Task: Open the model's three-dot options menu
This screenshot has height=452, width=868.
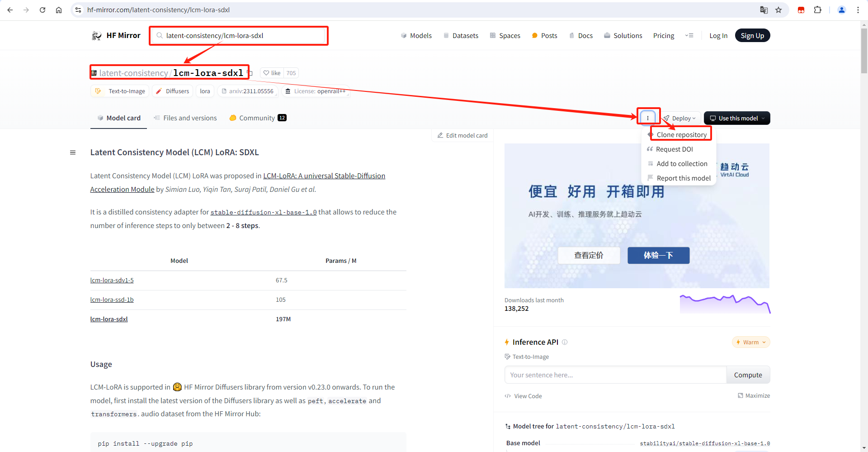Action: [648, 118]
